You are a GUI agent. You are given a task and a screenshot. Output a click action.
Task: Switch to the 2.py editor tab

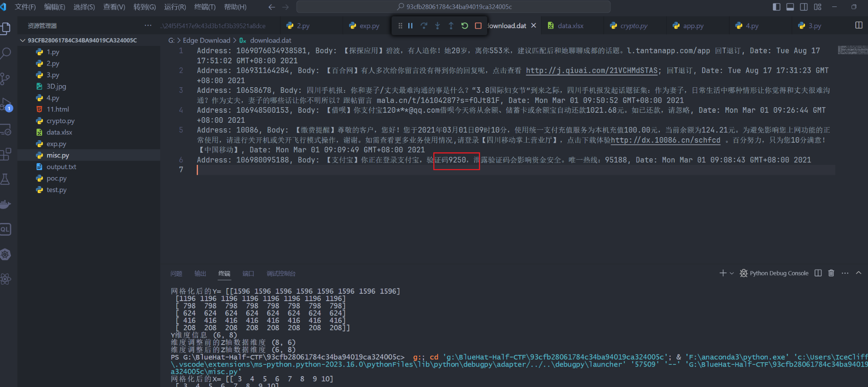(x=303, y=26)
